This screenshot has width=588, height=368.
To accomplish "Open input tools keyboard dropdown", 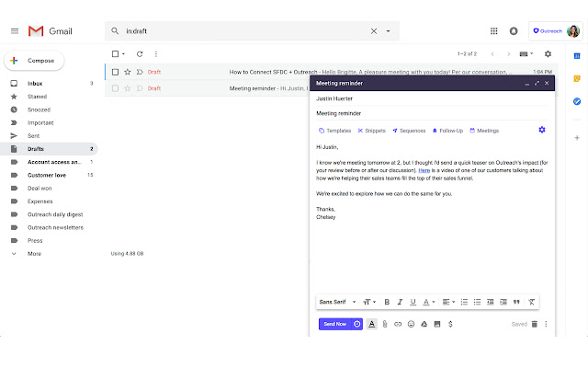I will tap(526, 54).
